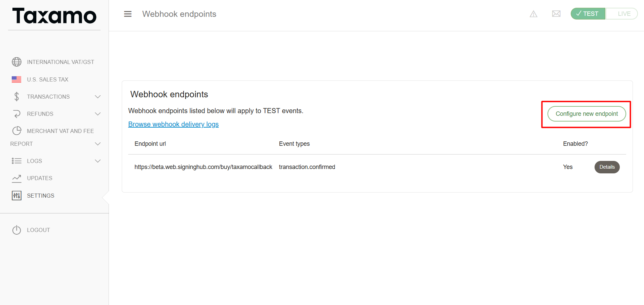This screenshot has width=644, height=305.
Task: Click the Settings sliders icon
Action: (16, 196)
